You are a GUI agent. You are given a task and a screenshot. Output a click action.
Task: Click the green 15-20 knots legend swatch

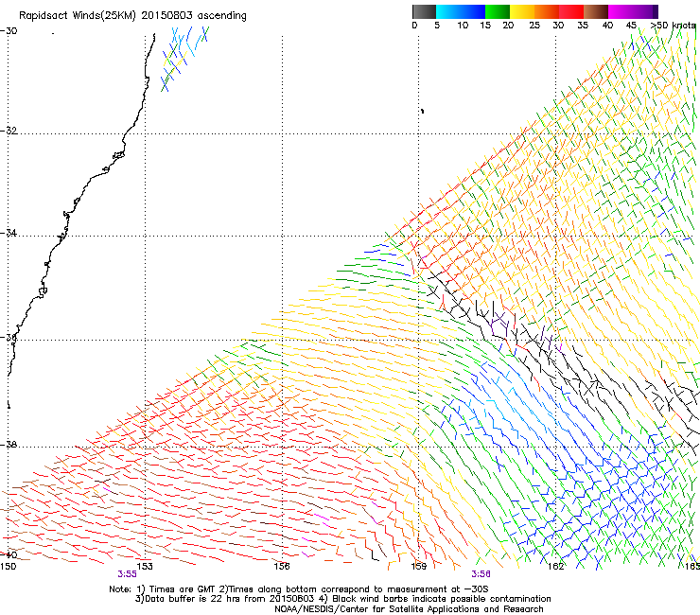point(498,11)
